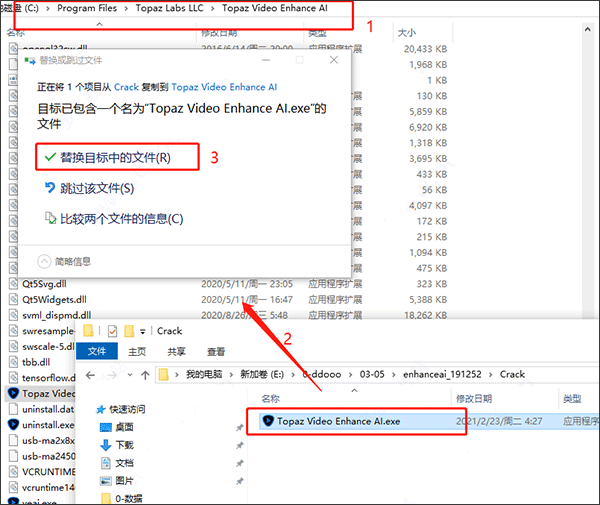Go up one folder level in Crack window
The width and height of the screenshot is (600, 505).
(145, 375)
